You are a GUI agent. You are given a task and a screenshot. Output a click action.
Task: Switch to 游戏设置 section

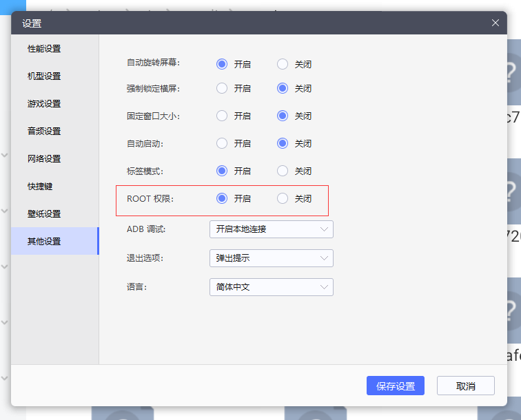55,103
